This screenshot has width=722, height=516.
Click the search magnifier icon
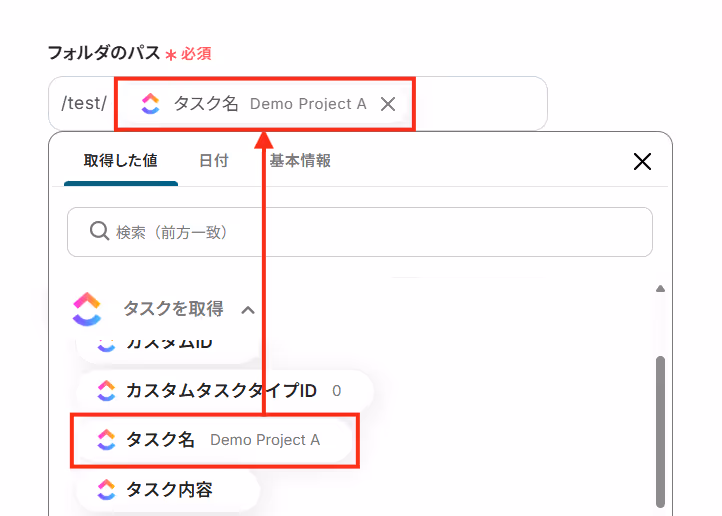pyautogui.click(x=99, y=231)
